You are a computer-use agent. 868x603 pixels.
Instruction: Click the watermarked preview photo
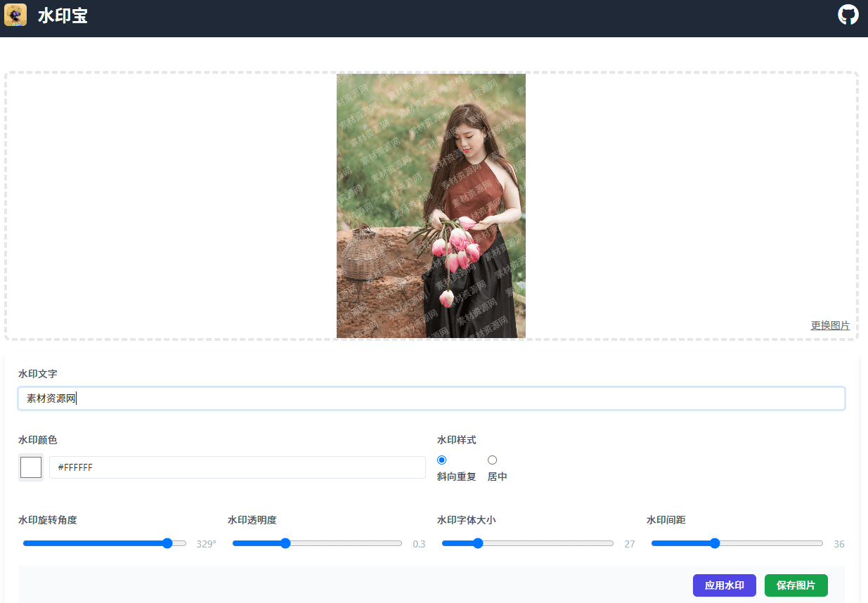coord(431,206)
